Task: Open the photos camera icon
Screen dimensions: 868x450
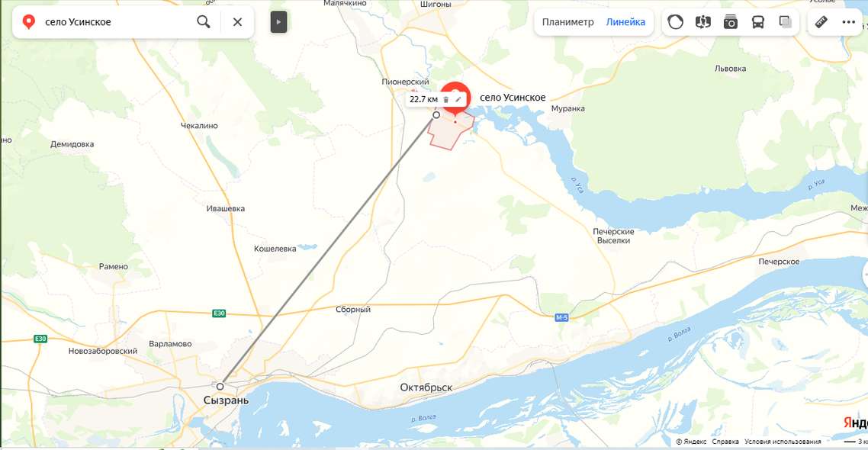Action: (731, 21)
